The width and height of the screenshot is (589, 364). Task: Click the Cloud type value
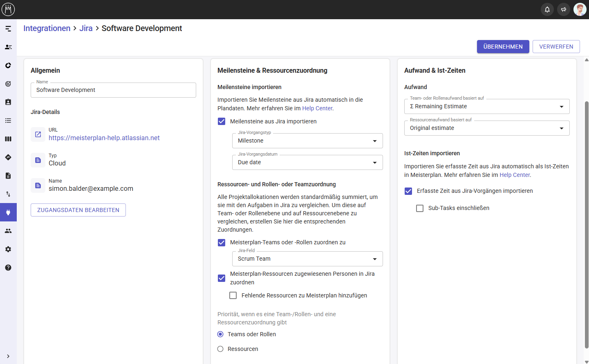click(57, 163)
